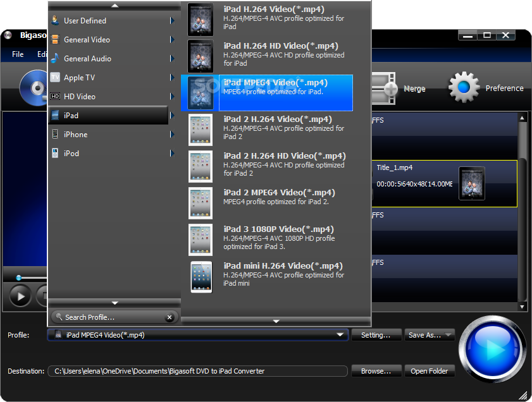Image resolution: width=532 pixels, height=402 pixels.
Task: Click the Merge toolbar button
Action: pos(399,88)
